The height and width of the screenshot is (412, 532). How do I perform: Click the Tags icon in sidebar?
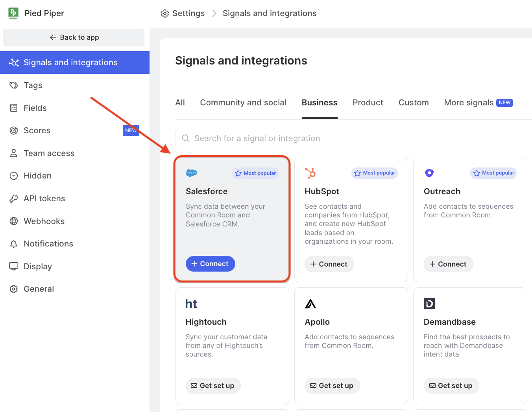[14, 85]
